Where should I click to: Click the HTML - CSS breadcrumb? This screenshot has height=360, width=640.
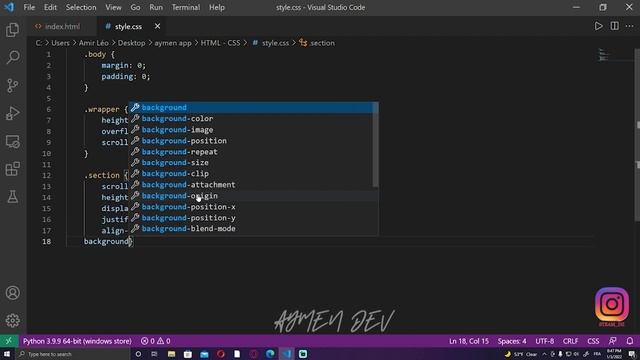(220, 43)
